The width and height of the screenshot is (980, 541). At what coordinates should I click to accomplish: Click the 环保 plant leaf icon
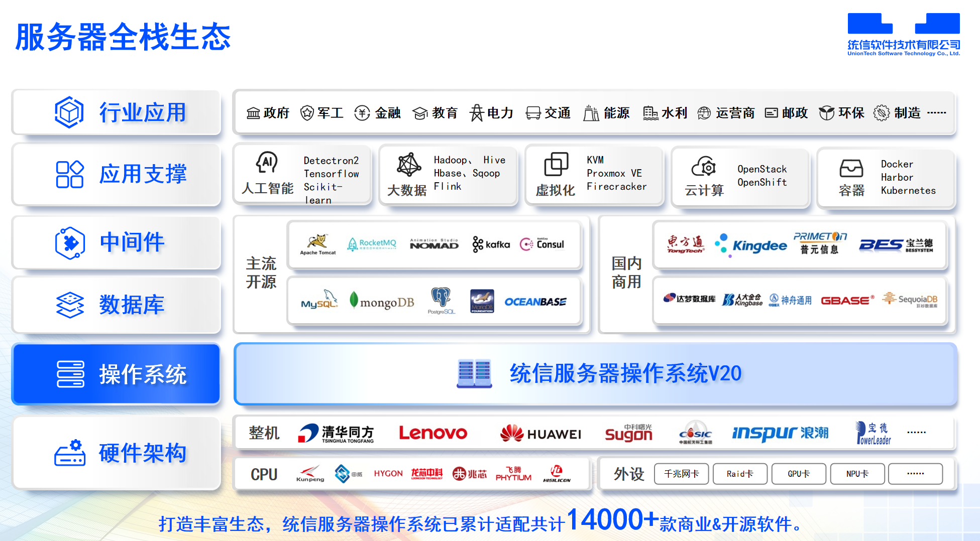click(826, 113)
